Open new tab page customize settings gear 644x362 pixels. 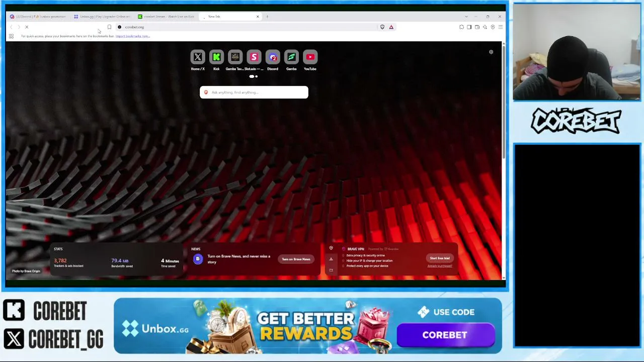pyautogui.click(x=491, y=52)
